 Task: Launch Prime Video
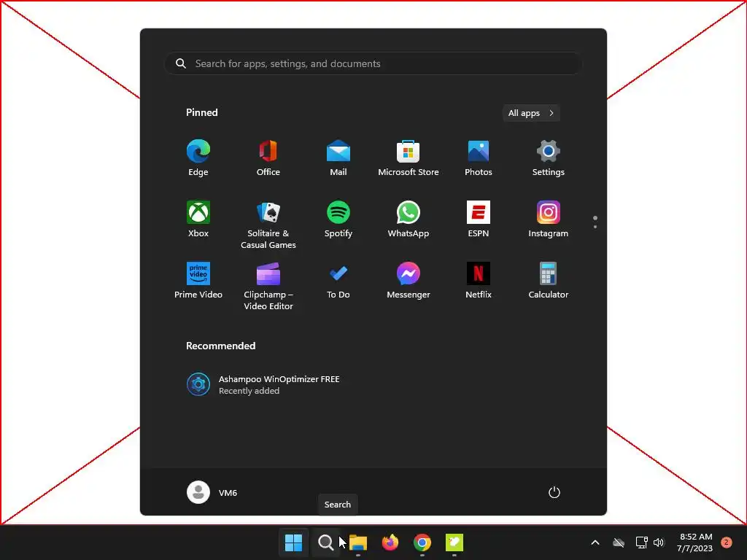(198, 281)
